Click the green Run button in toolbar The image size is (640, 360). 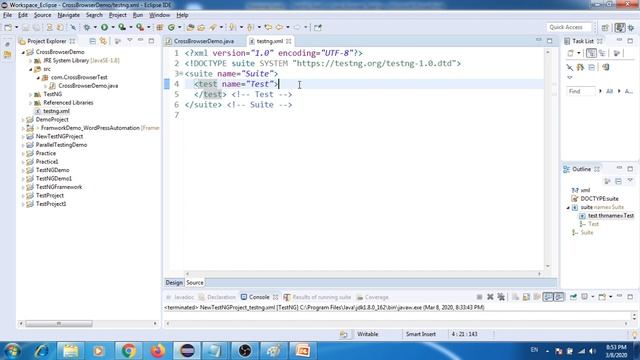pos(104,27)
